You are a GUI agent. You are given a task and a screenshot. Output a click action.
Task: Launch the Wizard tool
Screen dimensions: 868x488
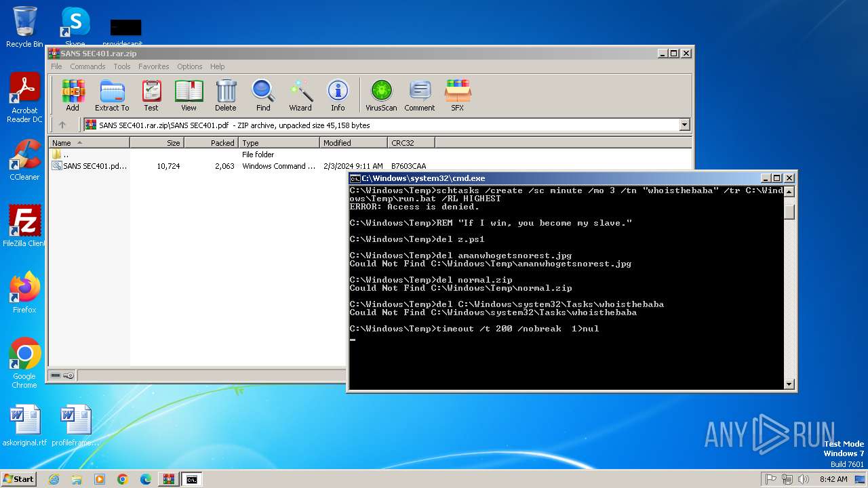300,95
